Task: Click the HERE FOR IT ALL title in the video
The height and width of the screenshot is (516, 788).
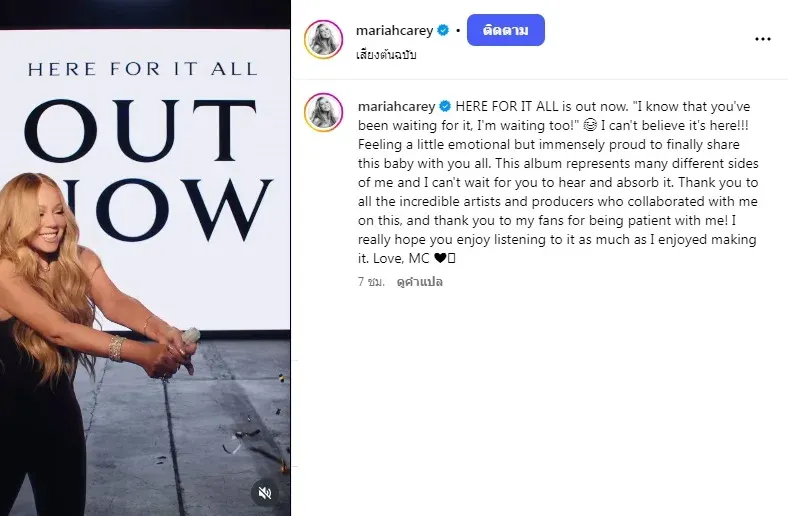Action: 143,69
